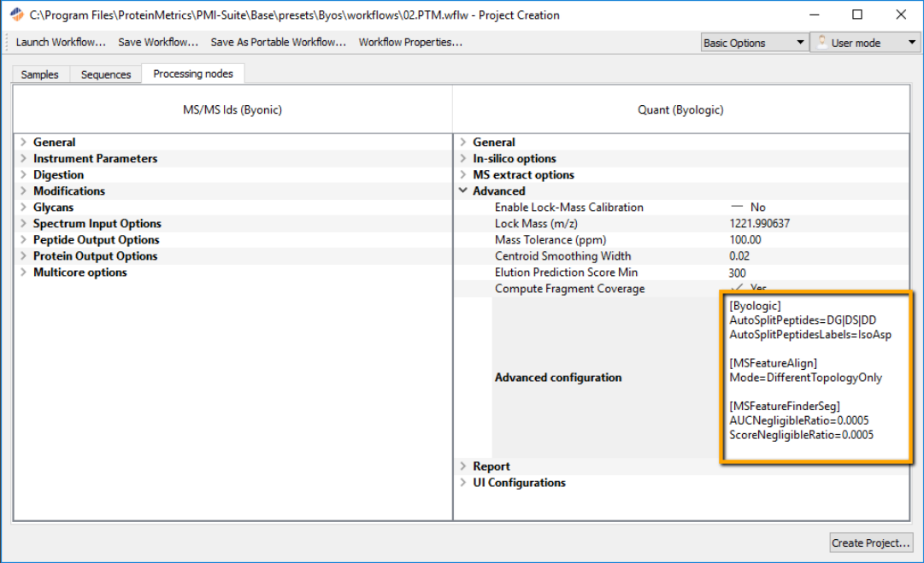Switch to the Samples tab
The width and height of the screenshot is (924, 563).
pos(39,74)
